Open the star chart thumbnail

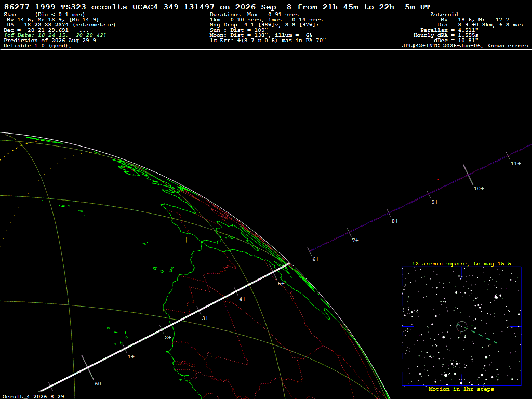pyautogui.click(x=461, y=326)
